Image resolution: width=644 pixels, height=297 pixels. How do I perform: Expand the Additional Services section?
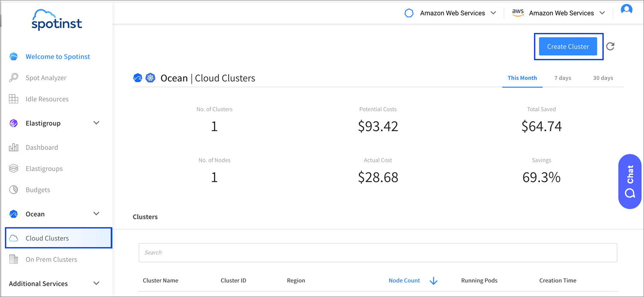(97, 283)
